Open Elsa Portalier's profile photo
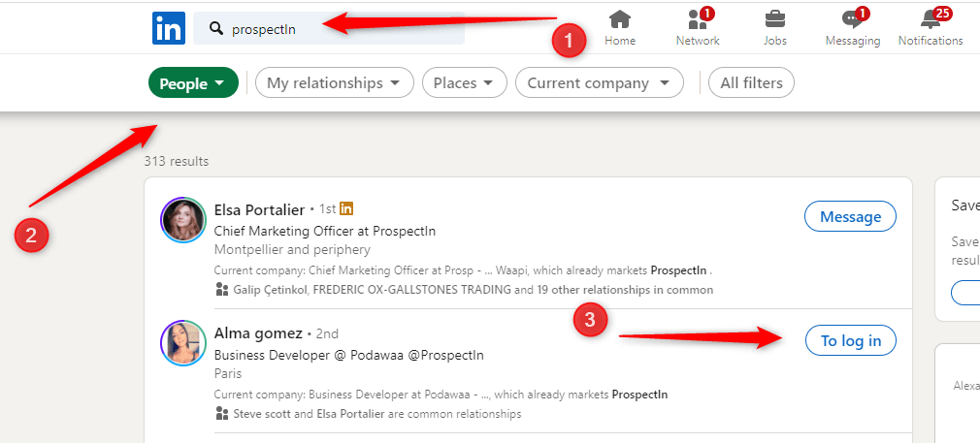The height and width of the screenshot is (443, 980). click(183, 219)
